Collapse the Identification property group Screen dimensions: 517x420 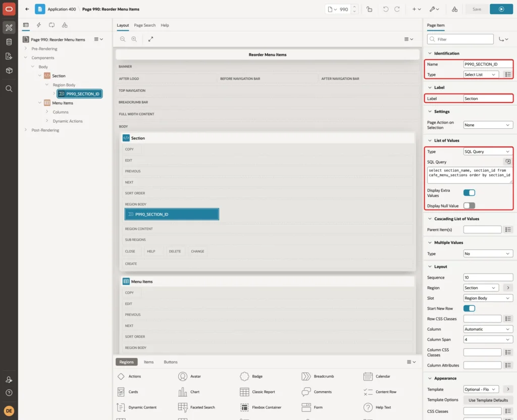point(430,53)
